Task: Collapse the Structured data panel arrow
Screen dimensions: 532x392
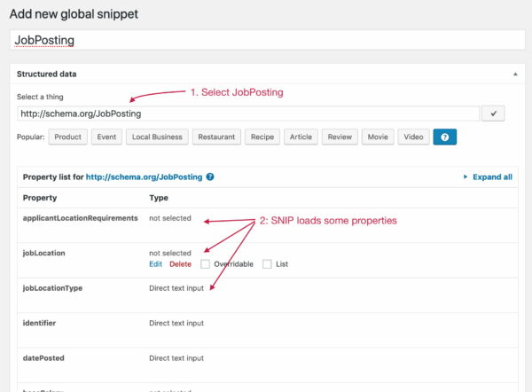Action: [x=515, y=74]
